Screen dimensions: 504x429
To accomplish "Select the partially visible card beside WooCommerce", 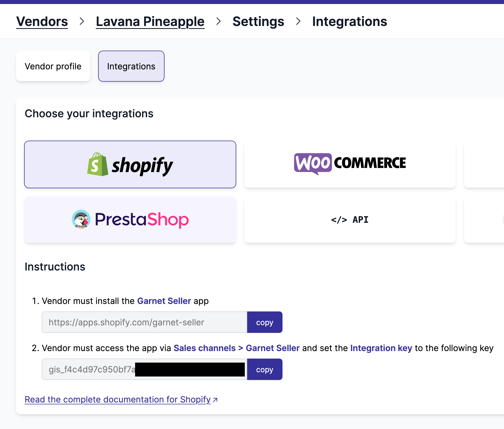I will tap(484, 164).
